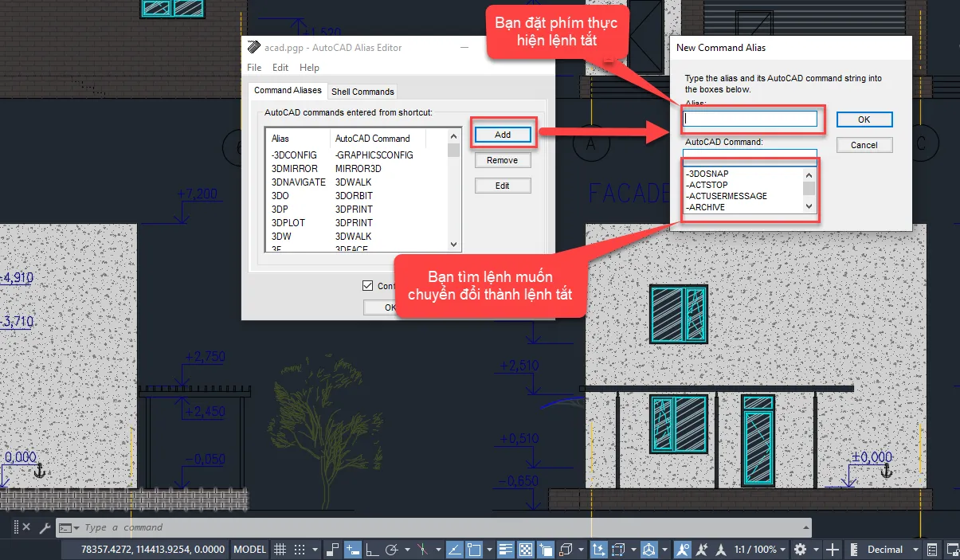The image size is (960, 560).
Task: Click Cancel in New Command Alias dialog
Action: point(864,145)
